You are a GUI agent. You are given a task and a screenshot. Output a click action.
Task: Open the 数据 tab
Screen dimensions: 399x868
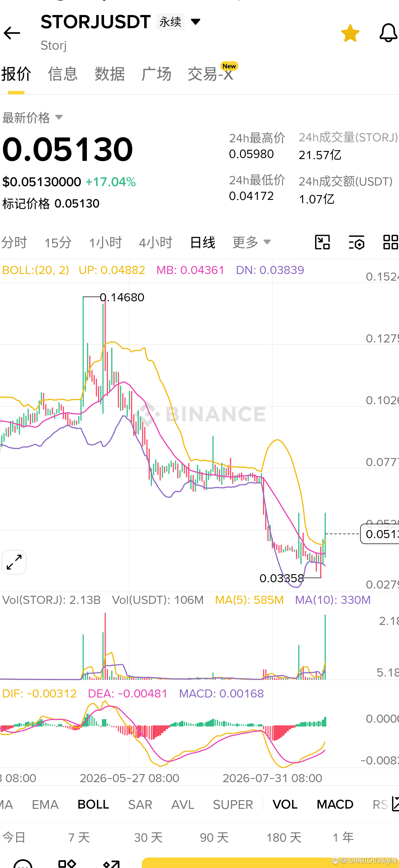point(110,74)
